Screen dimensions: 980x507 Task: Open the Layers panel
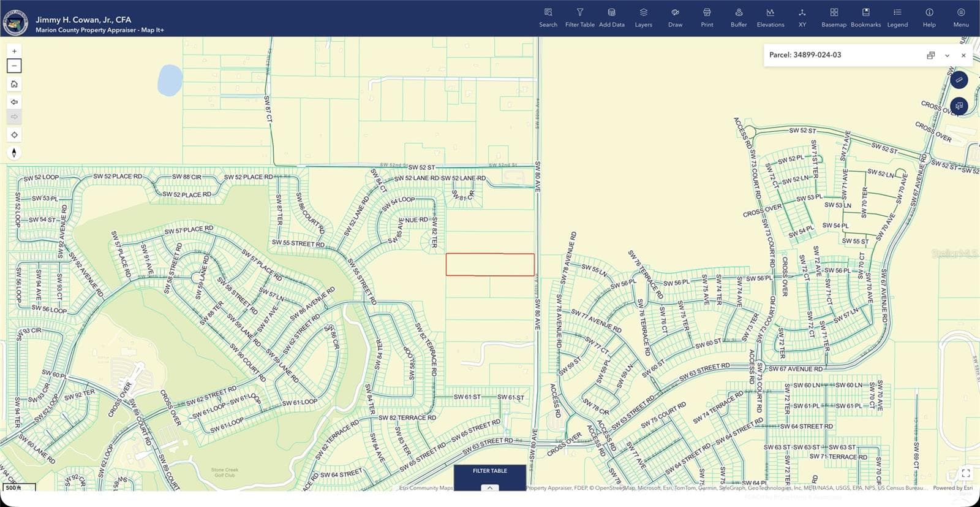click(x=643, y=18)
